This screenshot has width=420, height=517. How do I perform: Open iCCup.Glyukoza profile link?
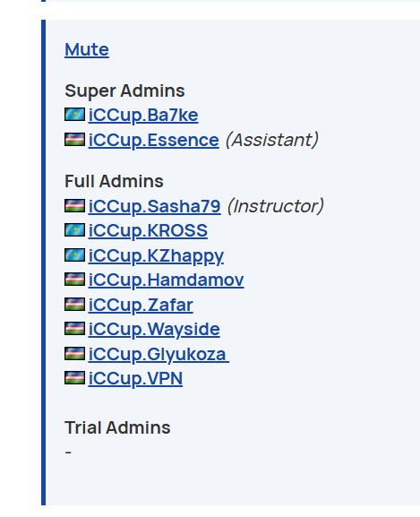click(159, 354)
